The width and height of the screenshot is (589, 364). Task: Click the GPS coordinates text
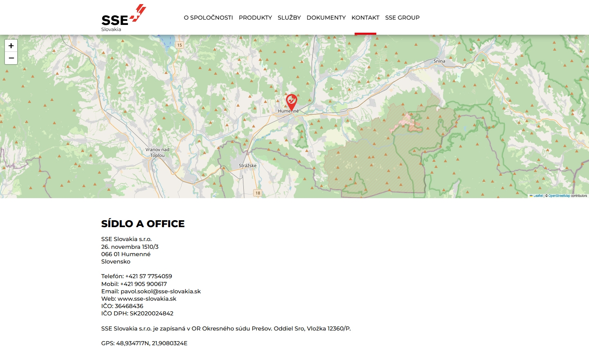[144, 343]
